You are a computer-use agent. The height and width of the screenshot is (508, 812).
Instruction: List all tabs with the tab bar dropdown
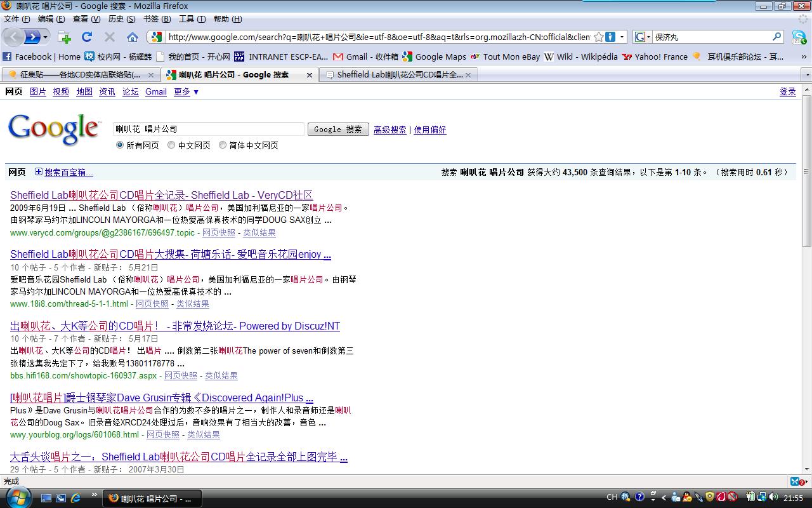(x=807, y=75)
